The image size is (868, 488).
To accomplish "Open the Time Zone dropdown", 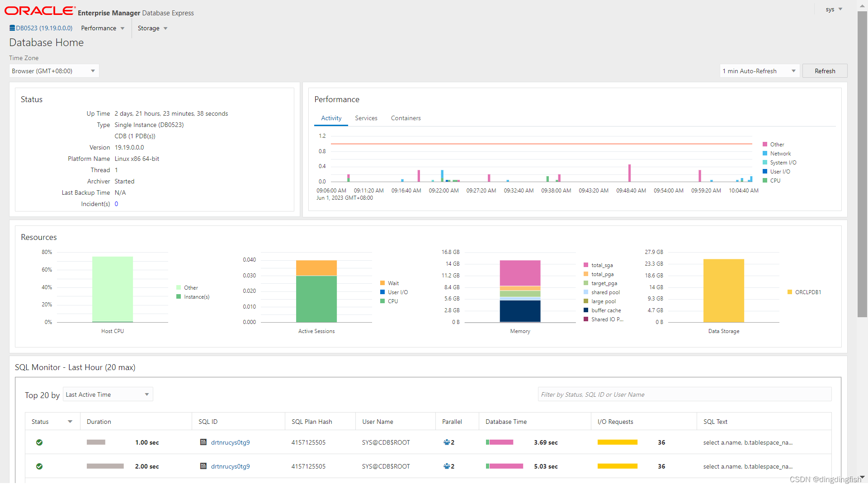I will pyautogui.click(x=54, y=71).
